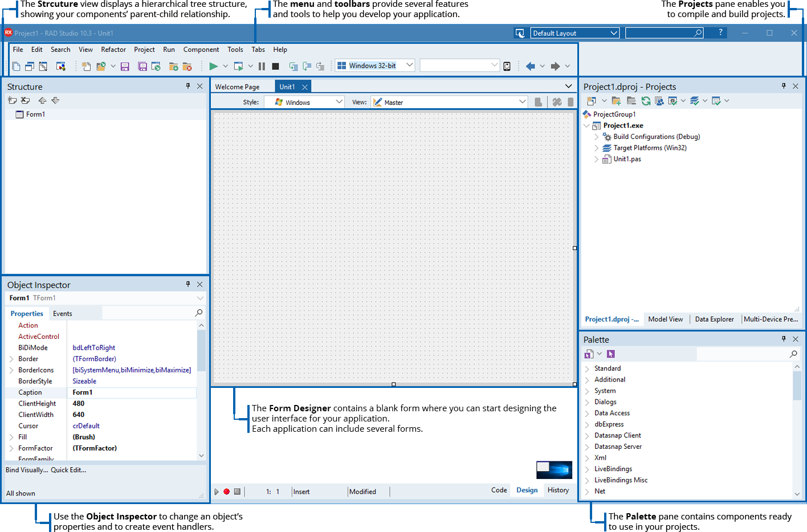The image size is (807, 532).
Task: Click the desktop layout icon beside Default Layout
Action: pos(520,33)
